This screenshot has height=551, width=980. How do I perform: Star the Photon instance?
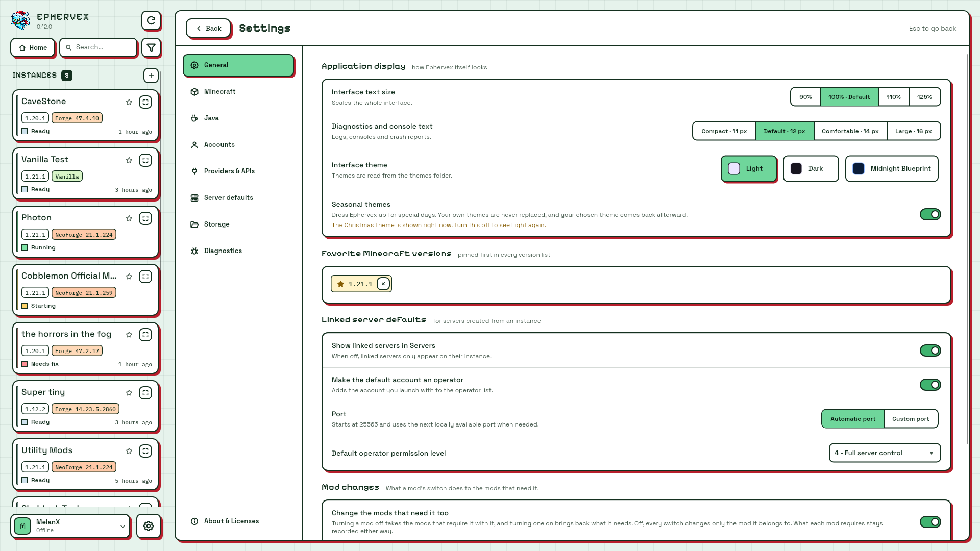coord(129,218)
